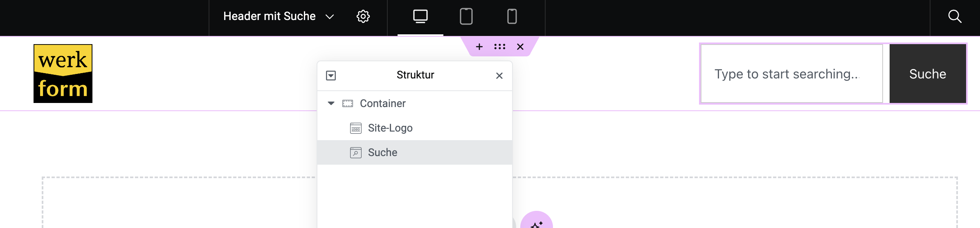Open the AI sparkle button

point(536,221)
